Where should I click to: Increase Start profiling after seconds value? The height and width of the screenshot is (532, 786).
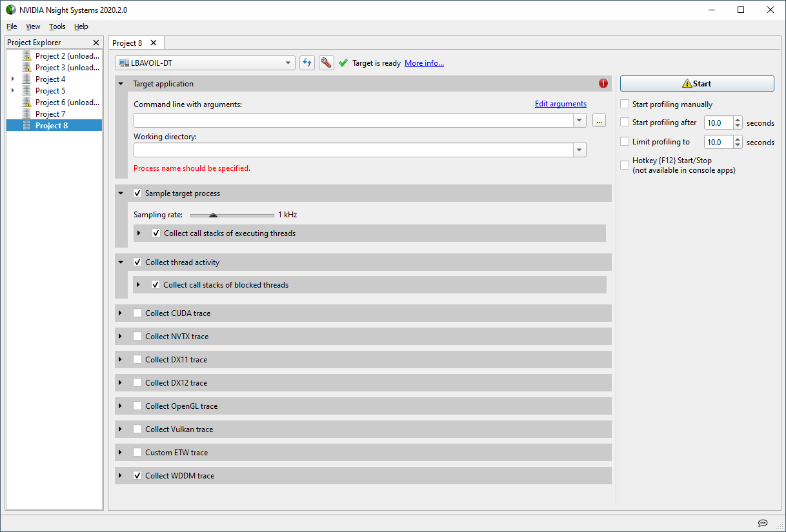(738, 120)
